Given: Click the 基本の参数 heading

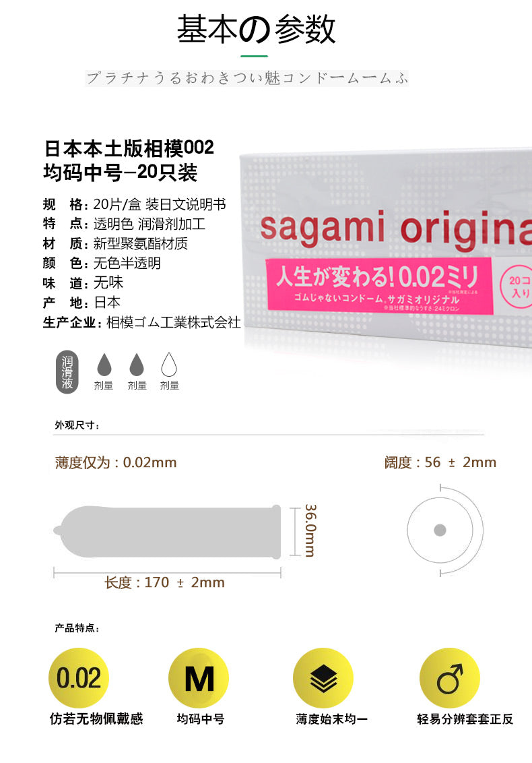Looking at the screenshot, I should point(256,29).
